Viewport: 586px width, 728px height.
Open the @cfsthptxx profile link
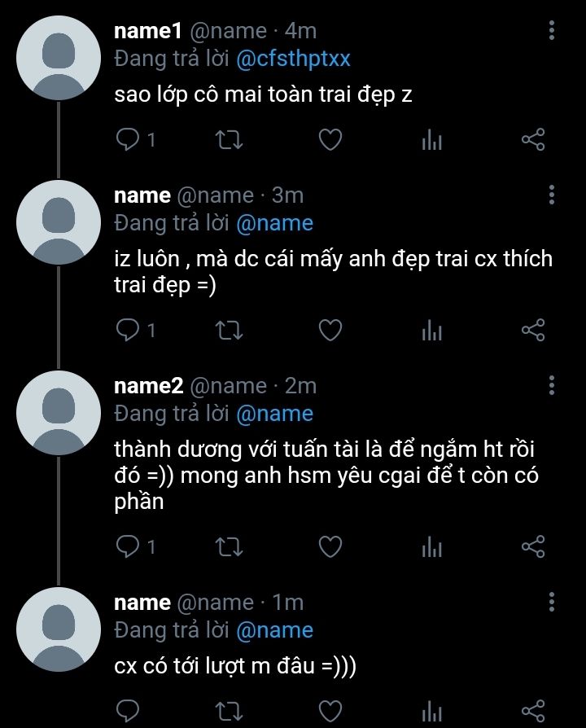(x=293, y=59)
